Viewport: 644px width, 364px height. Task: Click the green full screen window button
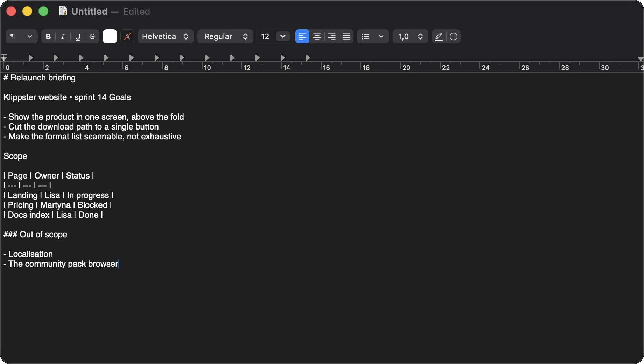tap(43, 11)
